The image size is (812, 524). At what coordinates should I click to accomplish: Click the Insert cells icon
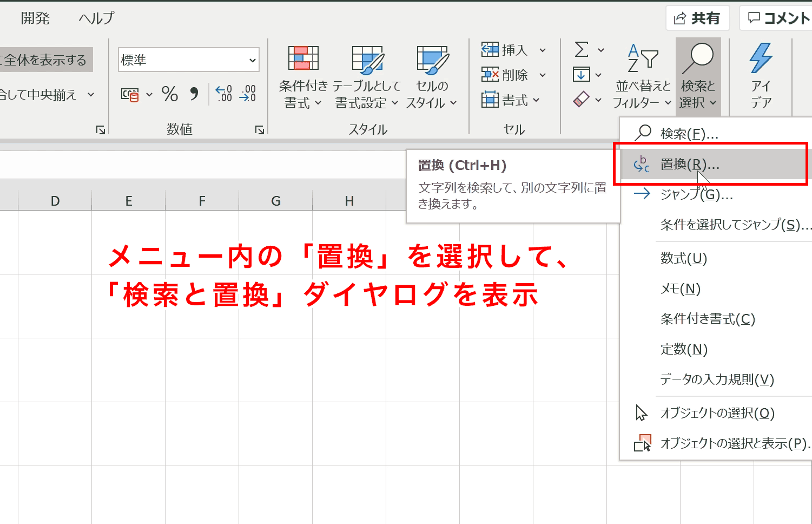click(x=490, y=50)
